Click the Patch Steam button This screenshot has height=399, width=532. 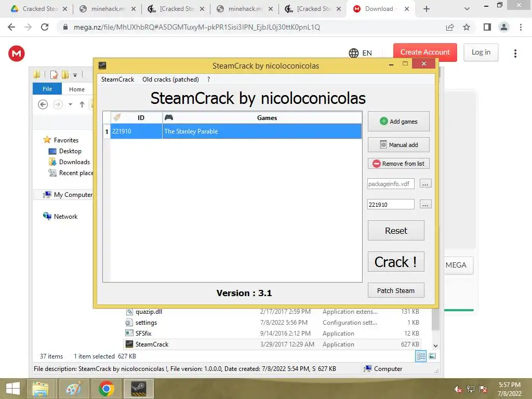(396, 290)
